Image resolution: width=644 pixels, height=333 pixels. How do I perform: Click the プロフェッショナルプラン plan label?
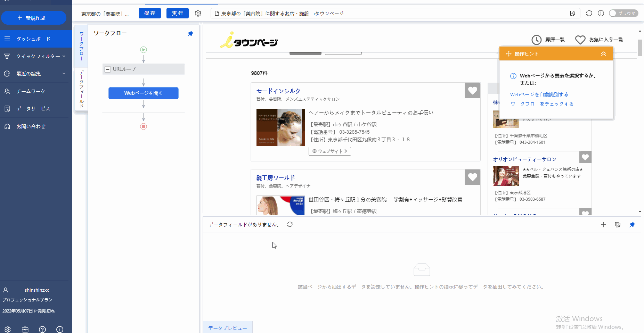[x=27, y=300]
